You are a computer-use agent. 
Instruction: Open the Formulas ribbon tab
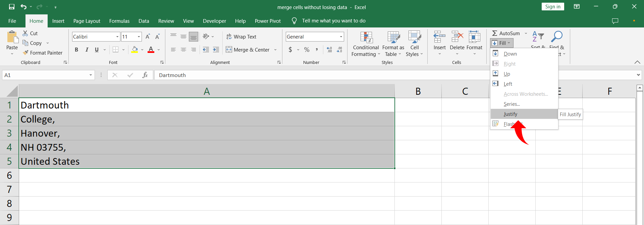119,21
